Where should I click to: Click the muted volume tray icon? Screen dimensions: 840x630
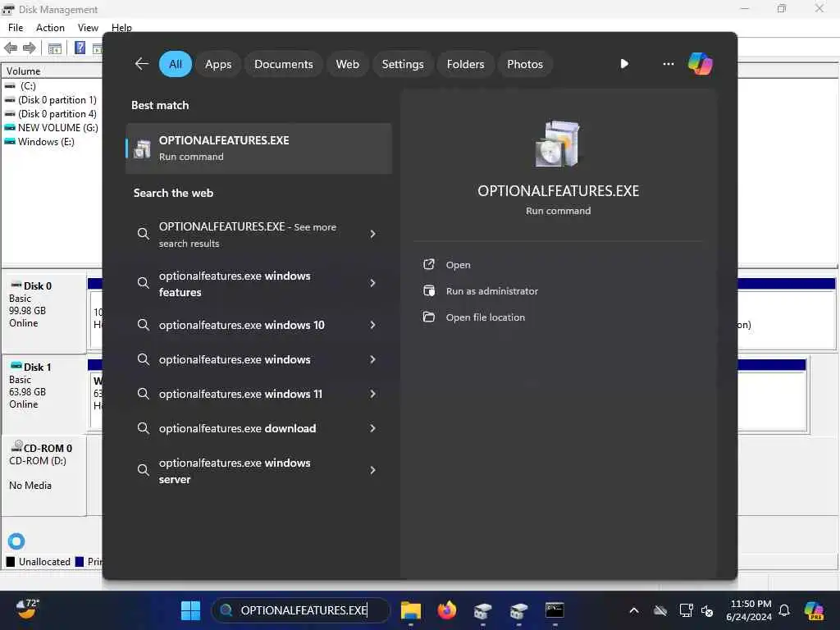tap(706, 610)
